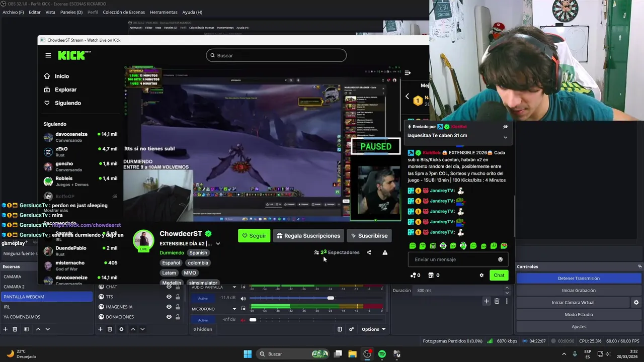The width and height of the screenshot is (644, 362).
Task: Pop out the Controles dock
Action: point(639,266)
